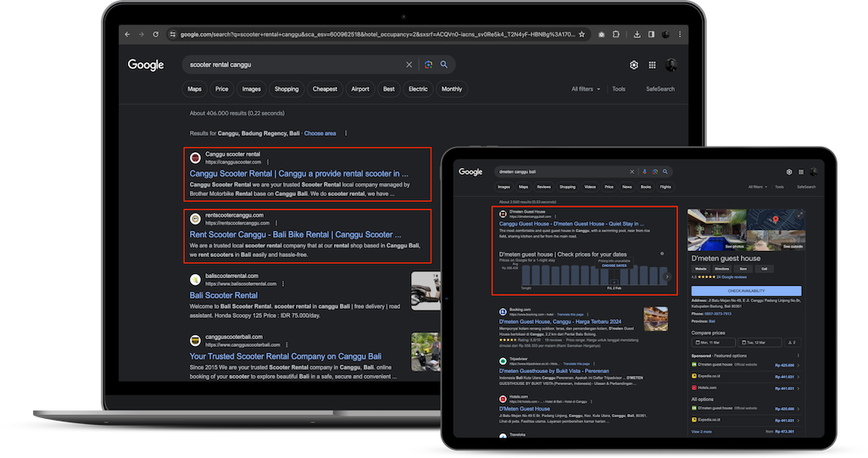The height and width of the screenshot is (458, 868).
Task: Open 'Rent Scooter Canggu - Bali Bike Rental' result
Action: pyautogui.click(x=295, y=235)
